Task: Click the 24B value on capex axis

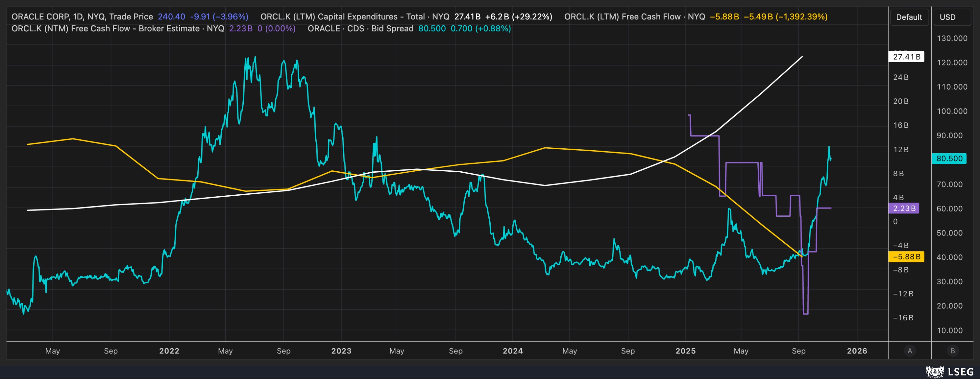Action: click(x=901, y=77)
